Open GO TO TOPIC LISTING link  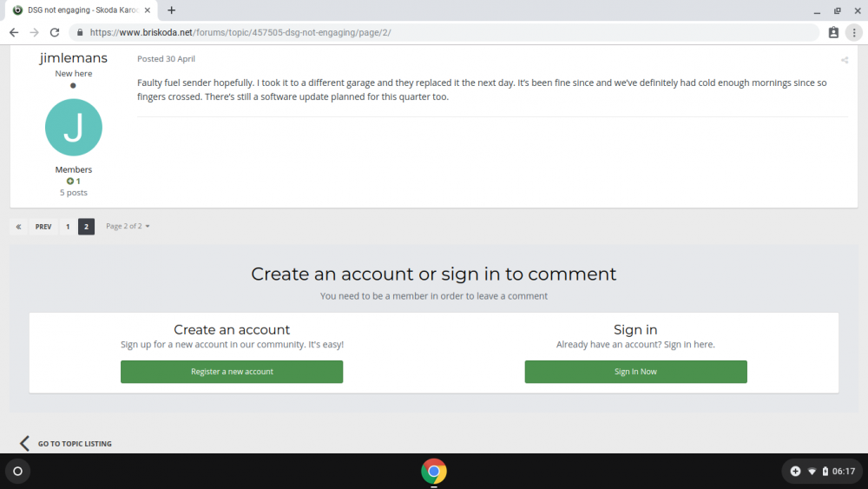[75, 444]
